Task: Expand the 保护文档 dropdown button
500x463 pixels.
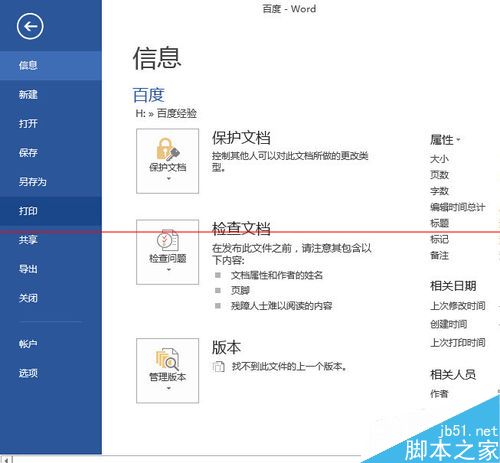Action: coord(168,161)
